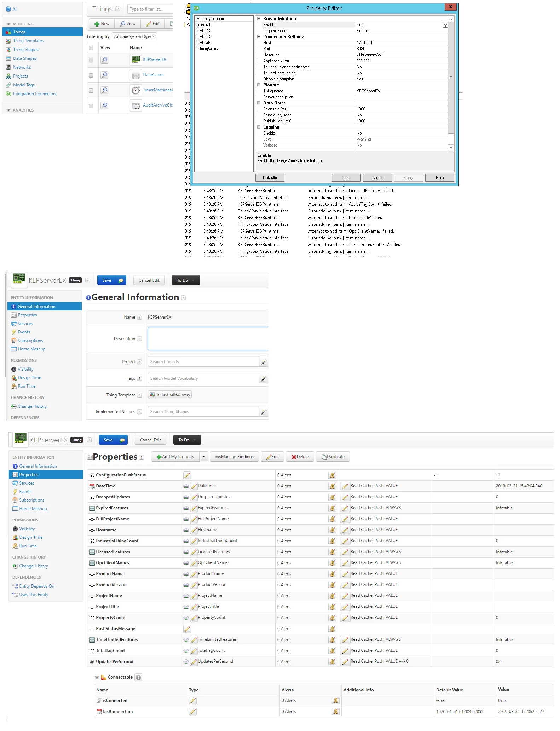This screenshot has height=731, width=560.
Task: Click alert bell for DateTime property
Action: coord(332,486)
